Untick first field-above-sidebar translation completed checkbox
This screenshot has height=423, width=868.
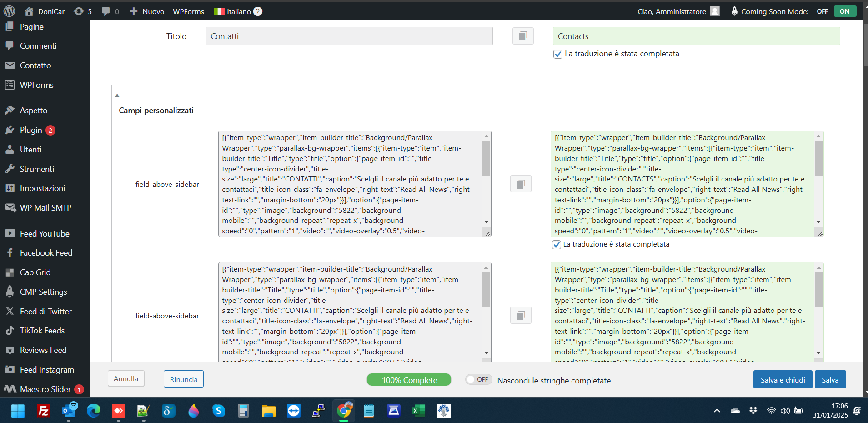click(x=557, y=245)
